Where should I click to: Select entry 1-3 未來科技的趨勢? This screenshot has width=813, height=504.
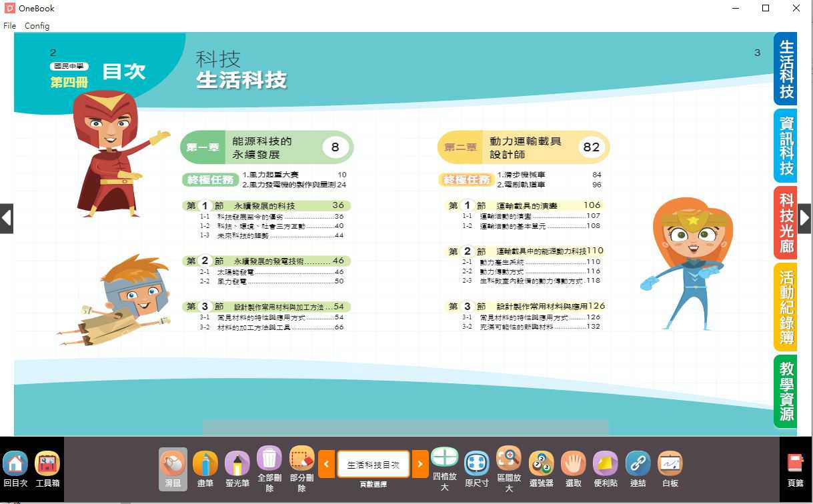coord(271,235)
